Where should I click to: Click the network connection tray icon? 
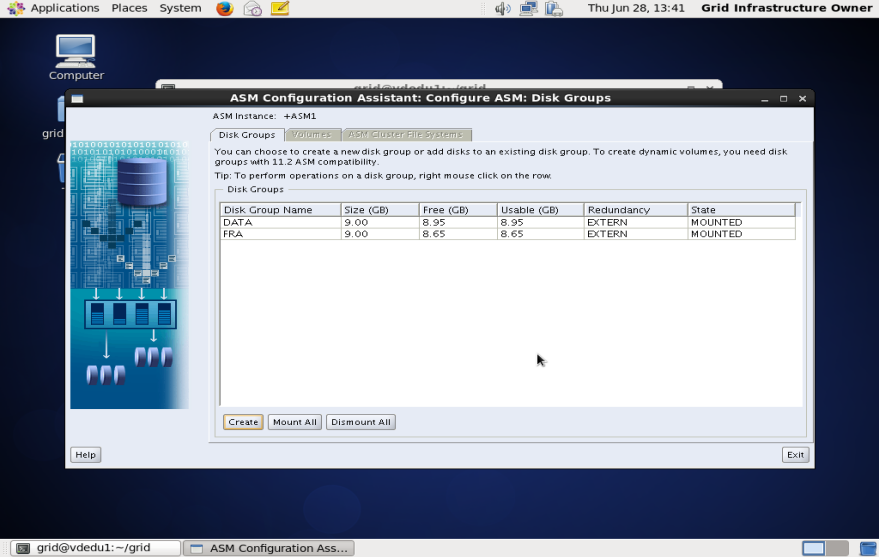pos(528,8)
